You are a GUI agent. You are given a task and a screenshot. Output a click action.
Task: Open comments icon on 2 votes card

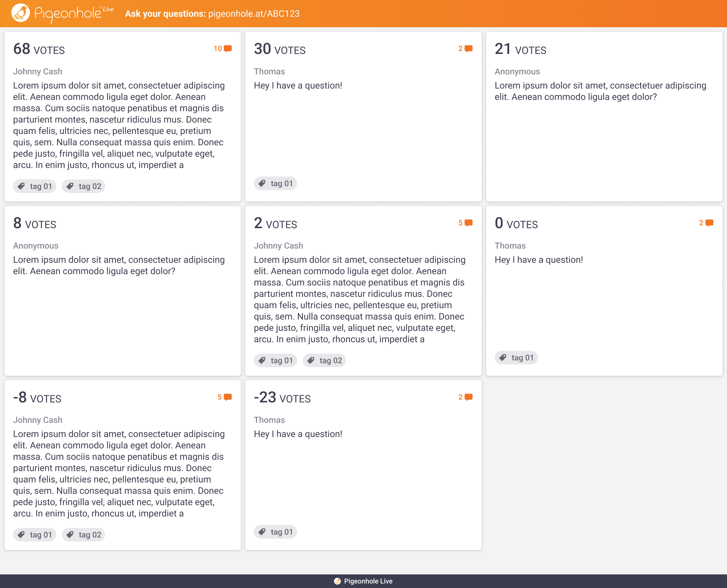point(468,223)
